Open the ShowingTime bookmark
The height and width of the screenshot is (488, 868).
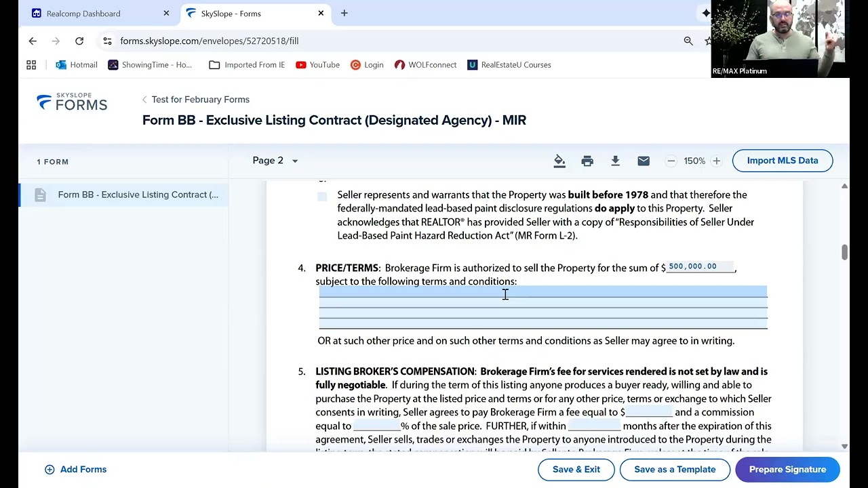(150, 65)
